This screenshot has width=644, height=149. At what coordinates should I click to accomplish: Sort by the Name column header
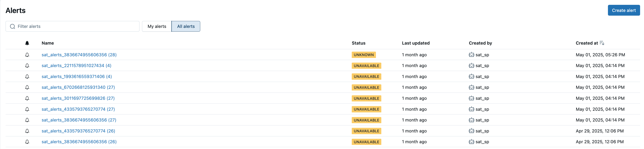[x=48, y=43]
